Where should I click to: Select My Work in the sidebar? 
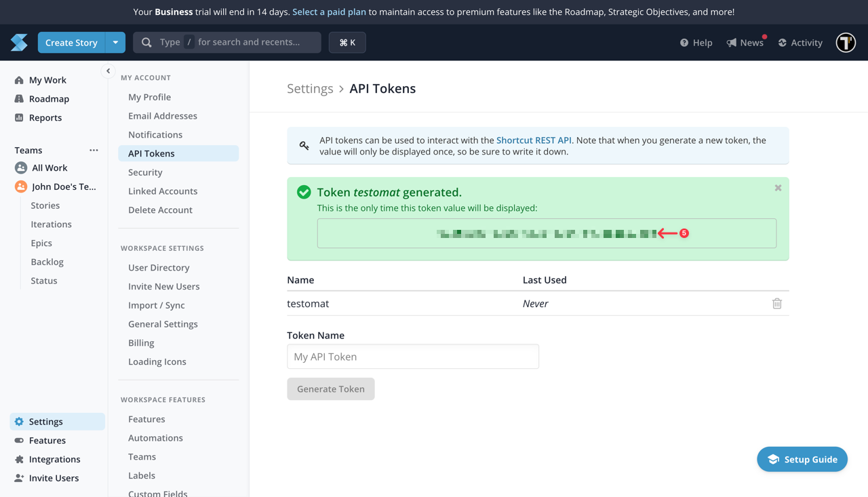46,79
